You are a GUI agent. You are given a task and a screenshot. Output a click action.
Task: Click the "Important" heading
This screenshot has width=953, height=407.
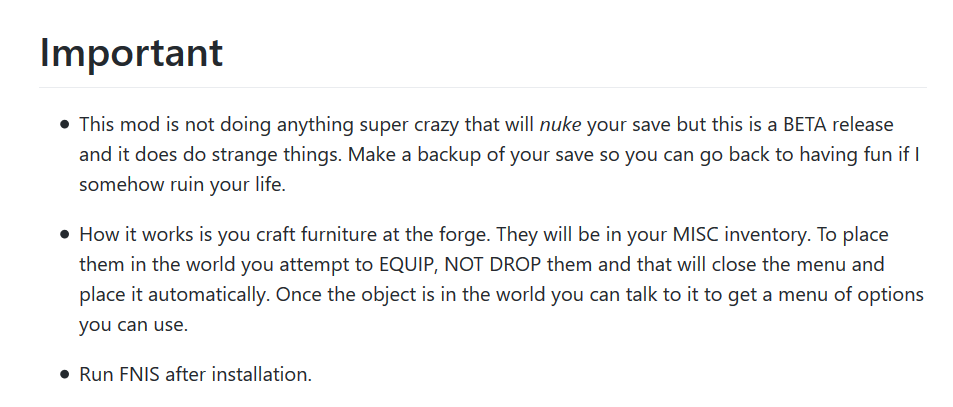(131, 54)
